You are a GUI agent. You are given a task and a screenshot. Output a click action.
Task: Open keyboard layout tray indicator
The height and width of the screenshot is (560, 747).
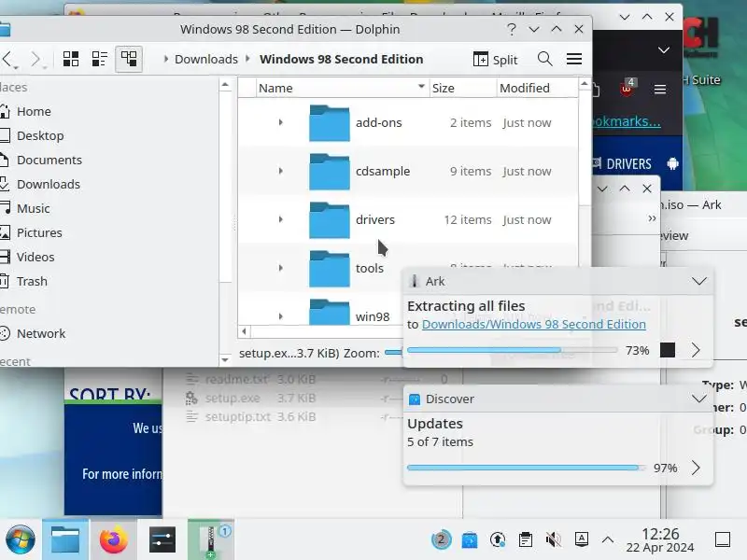pos(581,539)
